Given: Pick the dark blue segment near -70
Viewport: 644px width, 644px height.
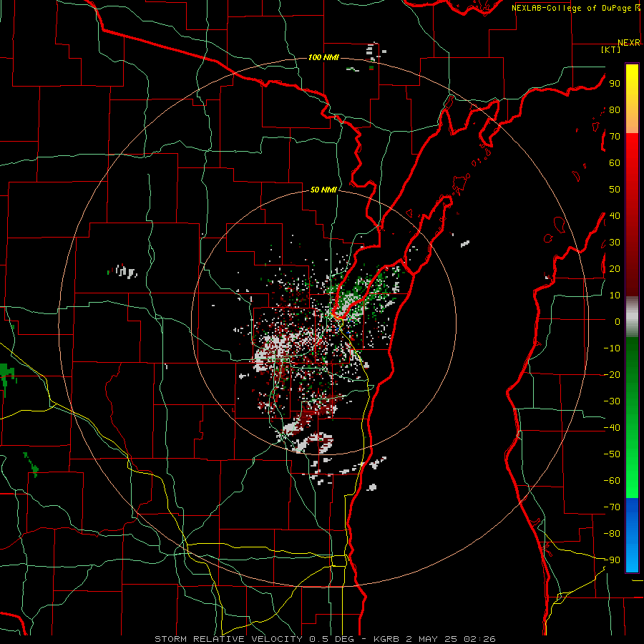Looking at the screenshot, I should [632, 507].
